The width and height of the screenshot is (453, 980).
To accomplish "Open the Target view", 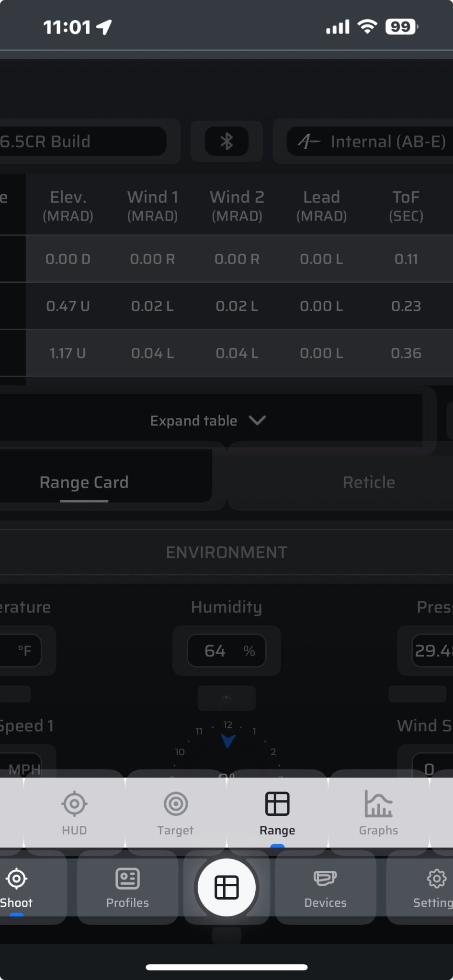I will point(175,813).
